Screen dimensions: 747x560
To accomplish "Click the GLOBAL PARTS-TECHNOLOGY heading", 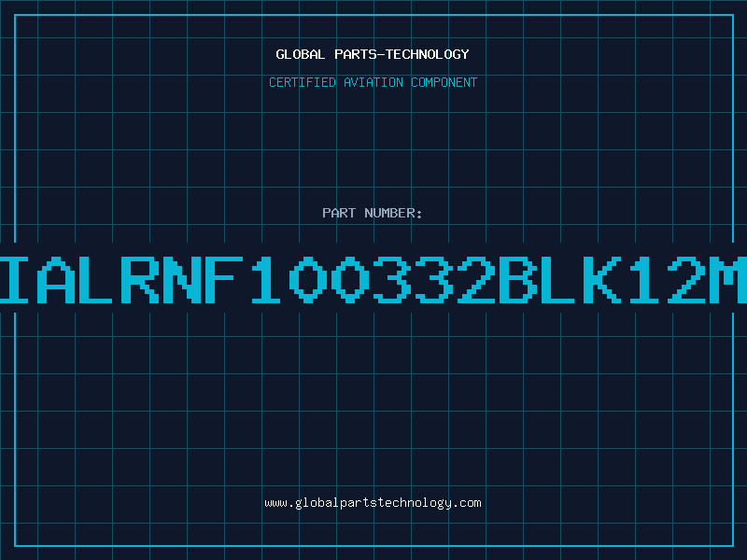I will click(373, 54).
